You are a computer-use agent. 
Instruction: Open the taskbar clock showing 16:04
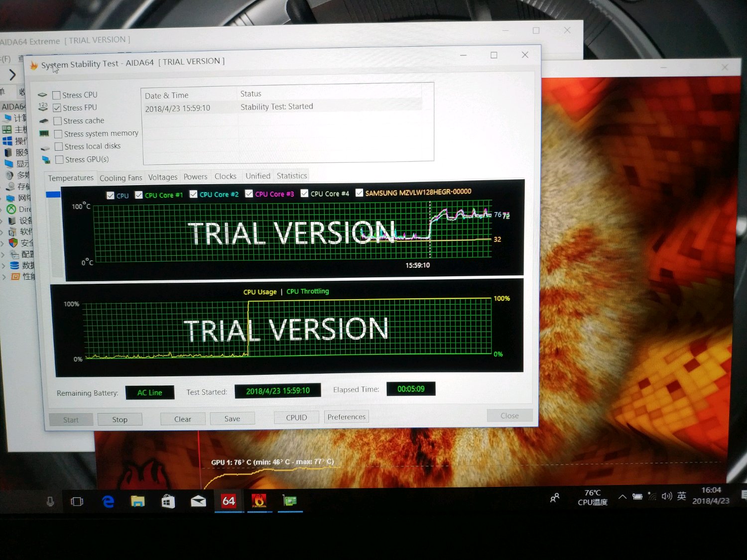711,495
